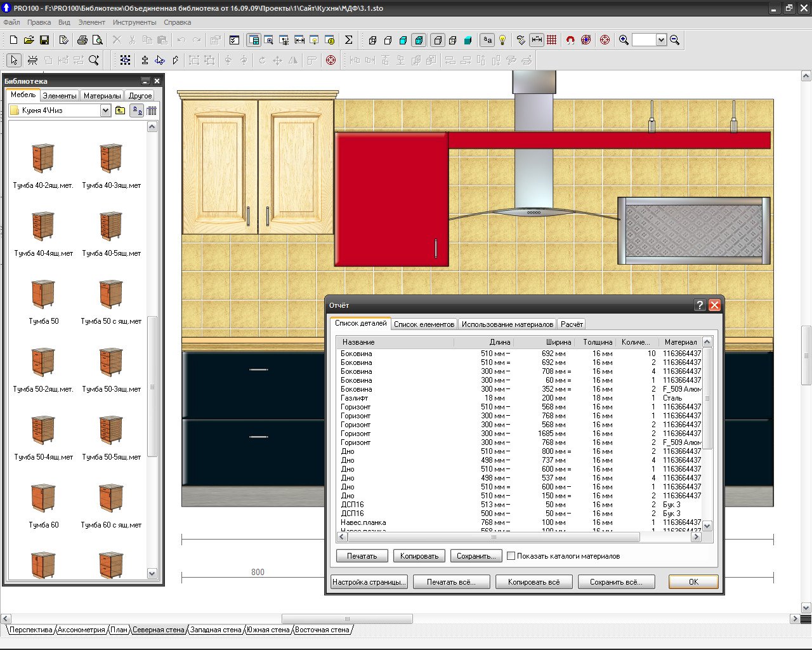Click the Сохранить... button

coord(476,556)
